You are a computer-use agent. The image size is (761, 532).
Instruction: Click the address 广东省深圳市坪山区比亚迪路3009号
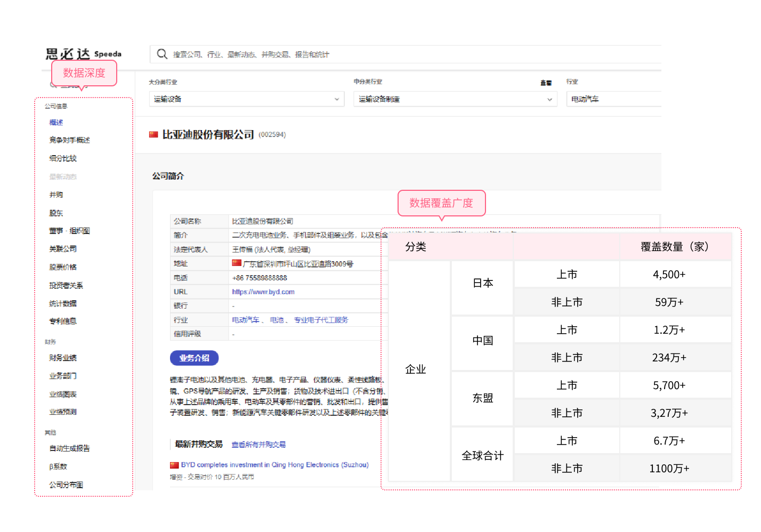pyautogui.click(x=298, y=264)
